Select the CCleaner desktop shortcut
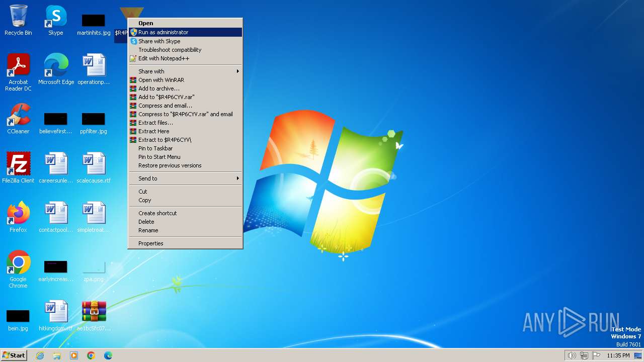644x362 pixels. point(18,119)
